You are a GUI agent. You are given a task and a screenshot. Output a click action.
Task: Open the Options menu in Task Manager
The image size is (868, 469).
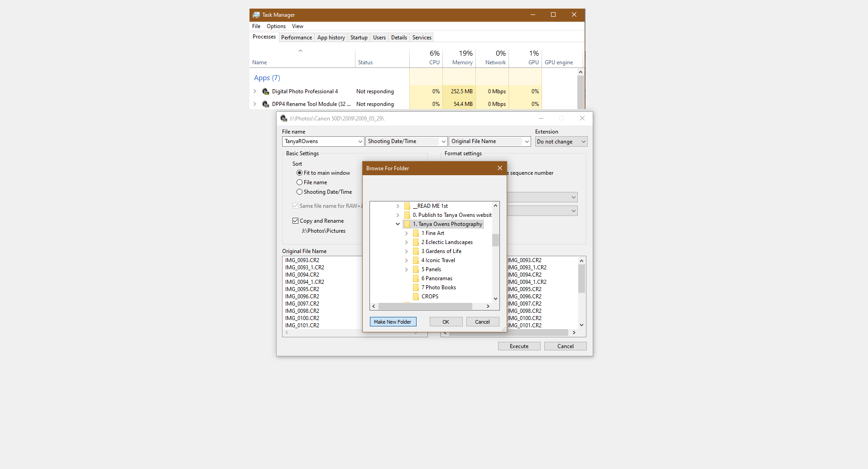coord(276,26)
